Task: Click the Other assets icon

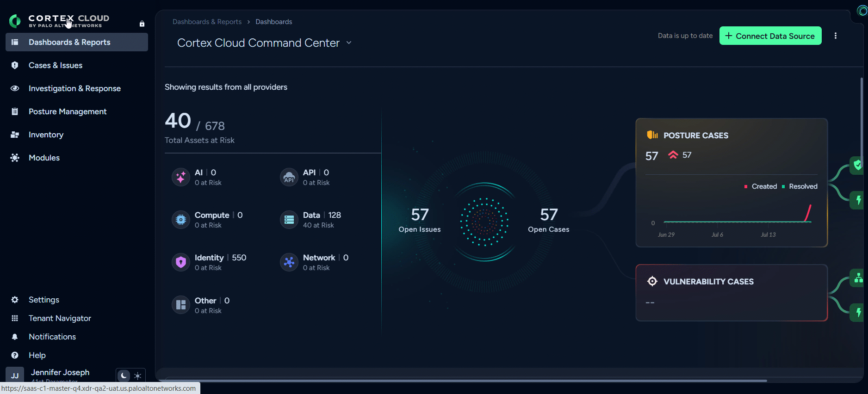Action: click(x=180, y=305)
